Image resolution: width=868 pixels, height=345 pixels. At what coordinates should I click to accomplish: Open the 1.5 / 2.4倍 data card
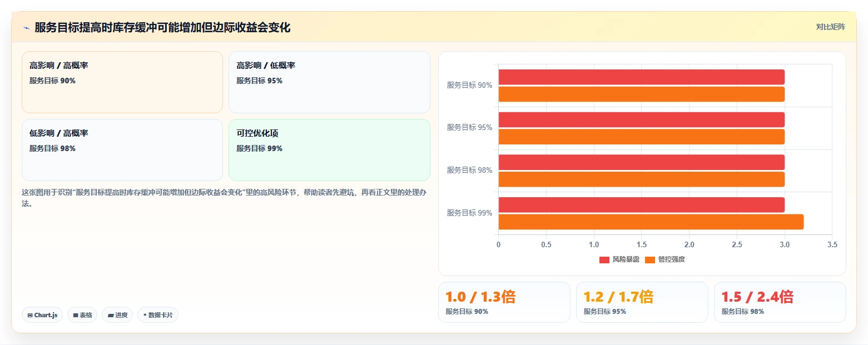(780, 302)
